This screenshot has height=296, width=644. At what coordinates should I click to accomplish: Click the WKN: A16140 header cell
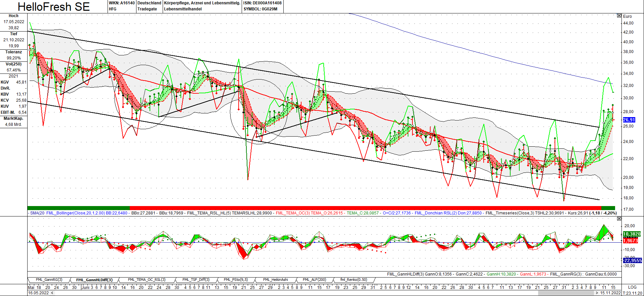[x=122, y=3]
